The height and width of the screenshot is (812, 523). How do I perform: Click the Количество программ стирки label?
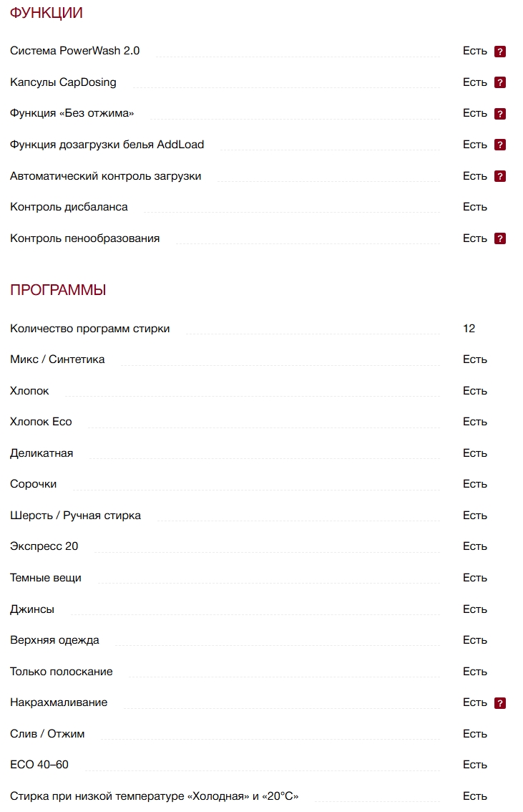pyautogui.click(x=90, y=329)
